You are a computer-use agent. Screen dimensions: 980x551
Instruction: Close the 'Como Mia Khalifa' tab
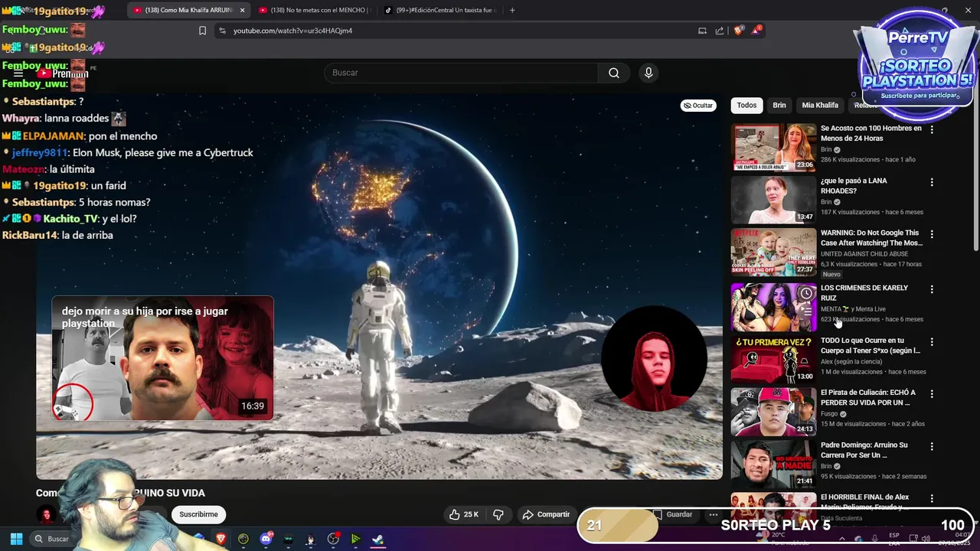[243, 10]
